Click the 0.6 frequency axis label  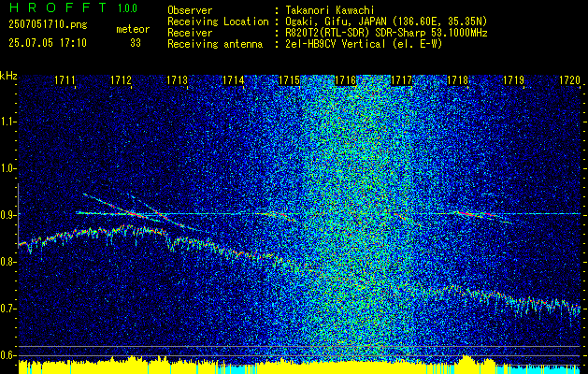pos(7,355)
